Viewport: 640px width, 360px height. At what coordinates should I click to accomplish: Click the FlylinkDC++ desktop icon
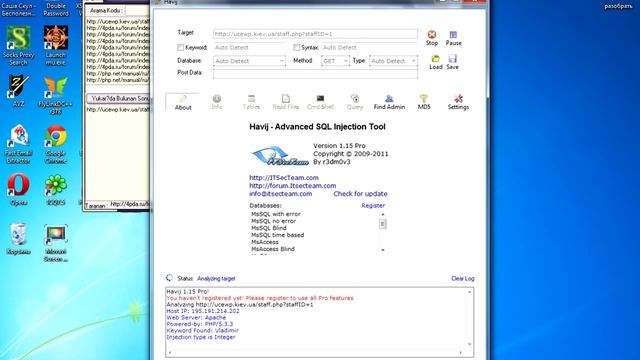pos(56,95)
